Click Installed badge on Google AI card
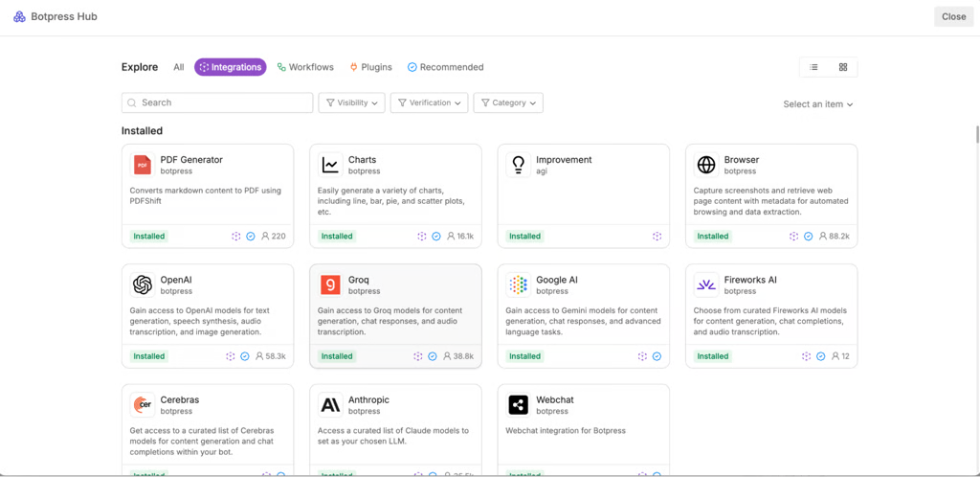Image resolution: width=980 pixels, height=477 pixels. click(x=525, y=356)
